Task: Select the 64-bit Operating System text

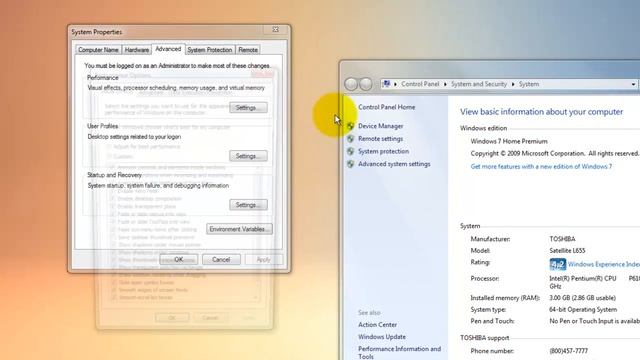Action: (583, 309)
